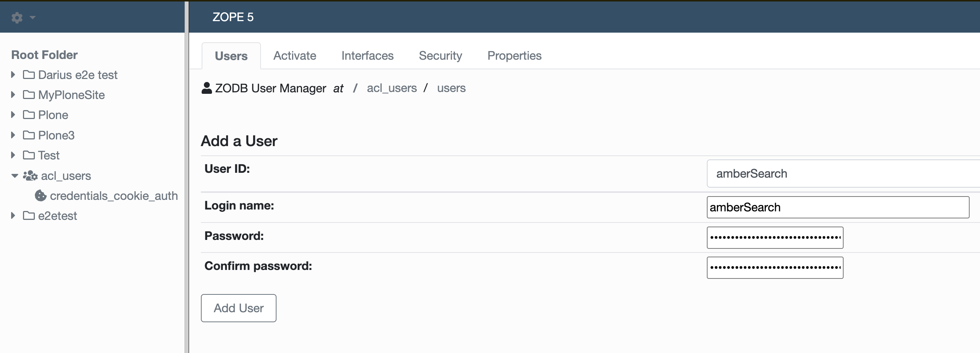
Task: Click the acl_users group-gear icon
Action: click(x=30, y=176)
